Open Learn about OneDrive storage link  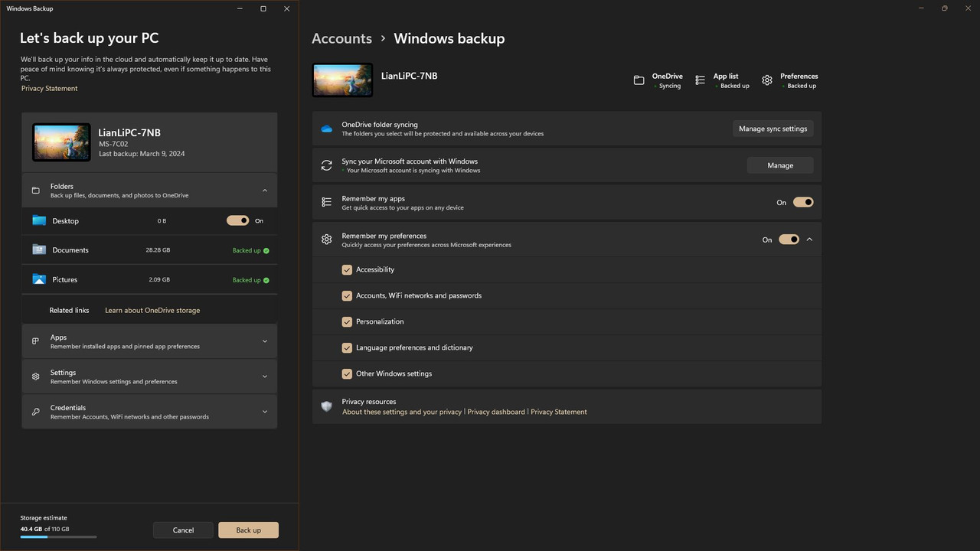coord(152,311)
